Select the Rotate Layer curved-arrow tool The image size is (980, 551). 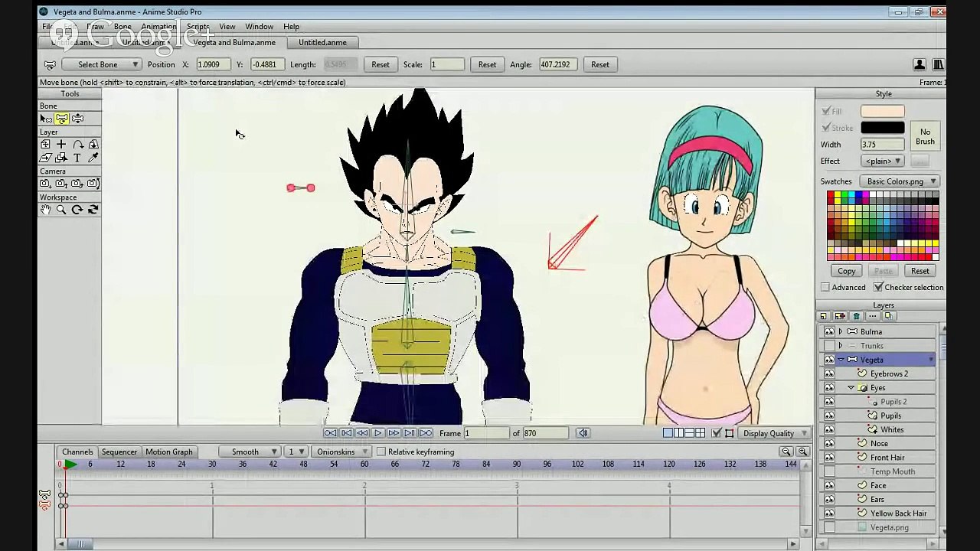point(77,145)
